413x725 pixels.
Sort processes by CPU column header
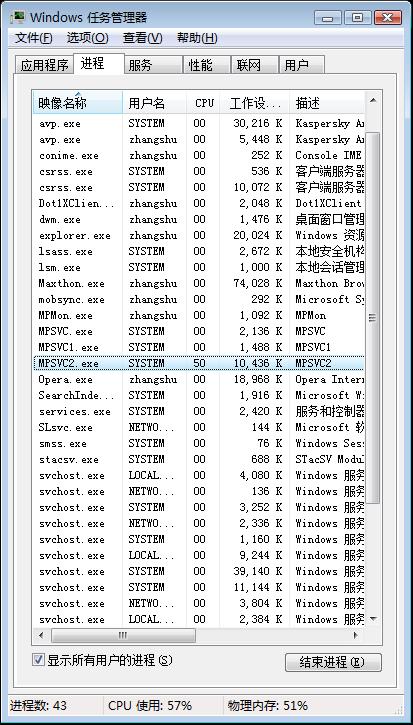203,103
